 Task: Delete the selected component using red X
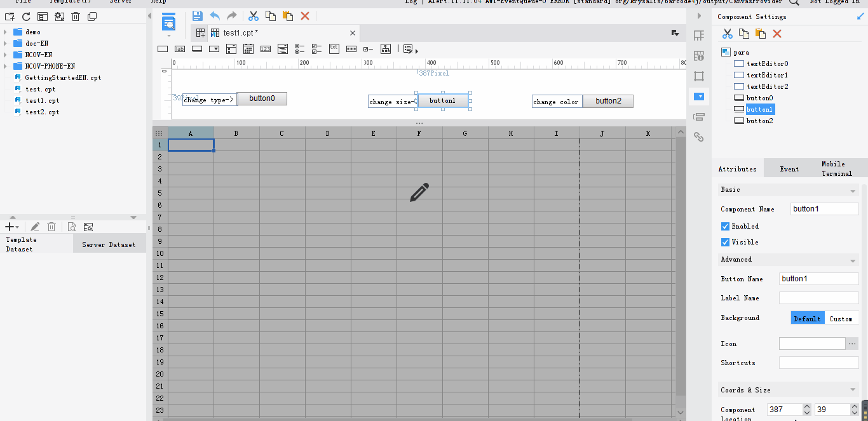coord(778,34)
